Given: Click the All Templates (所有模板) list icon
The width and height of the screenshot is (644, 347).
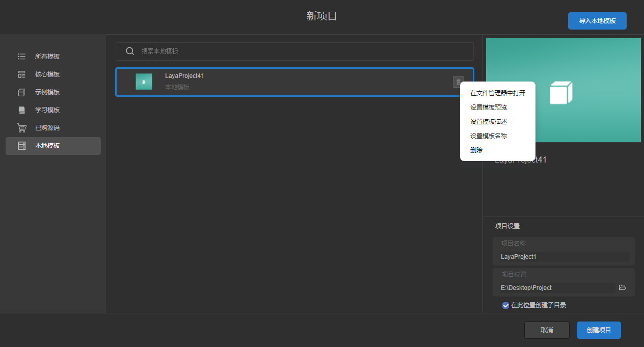Looking at the screenshot, I should (x=21, y=57).
